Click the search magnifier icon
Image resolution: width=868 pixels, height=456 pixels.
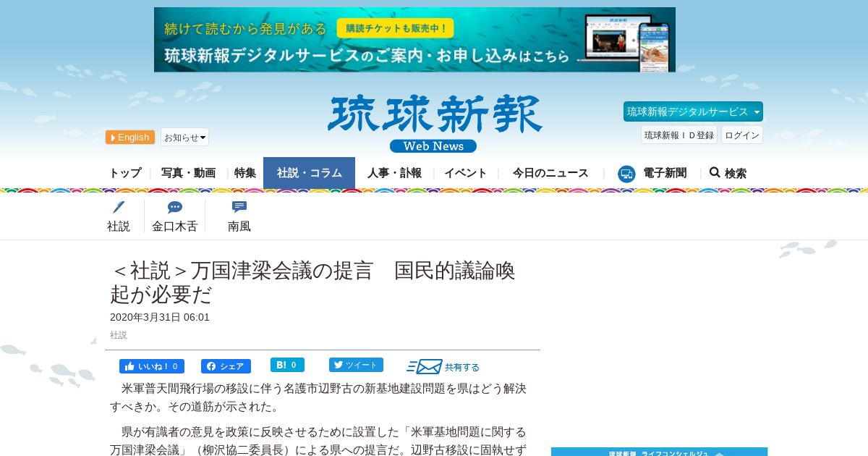(715, 172)
